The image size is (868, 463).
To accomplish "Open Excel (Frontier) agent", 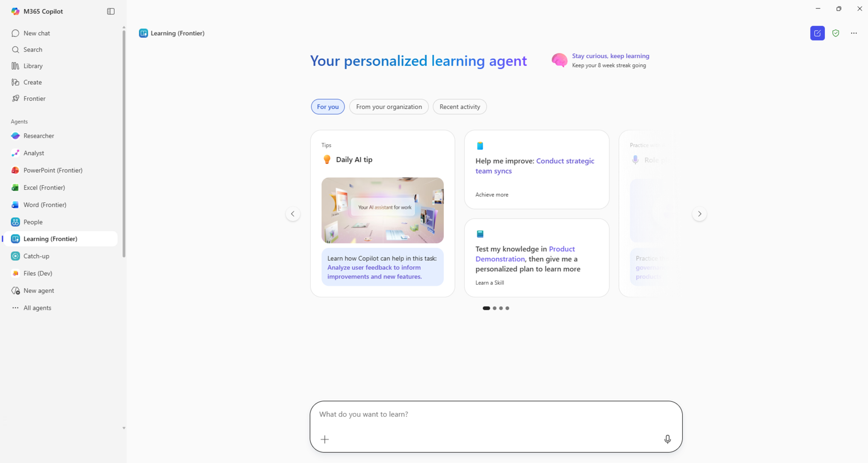I will tap(44, 187).
